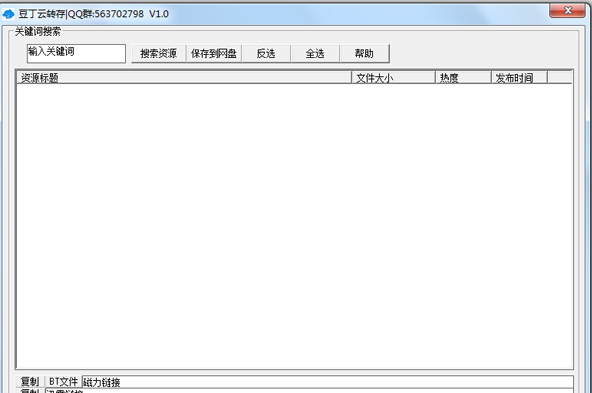
Task: Sort by the 文件大小 column header
Action: coord(393,77)
